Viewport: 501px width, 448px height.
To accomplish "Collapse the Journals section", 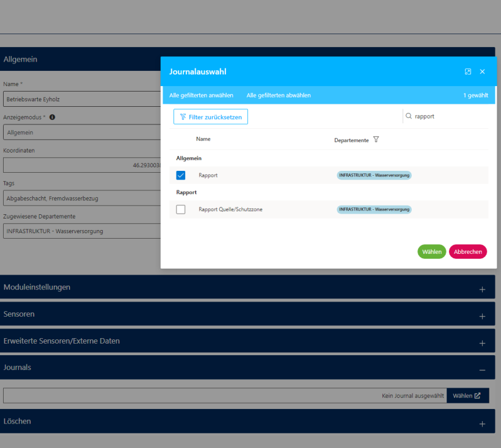I will 482,370.
